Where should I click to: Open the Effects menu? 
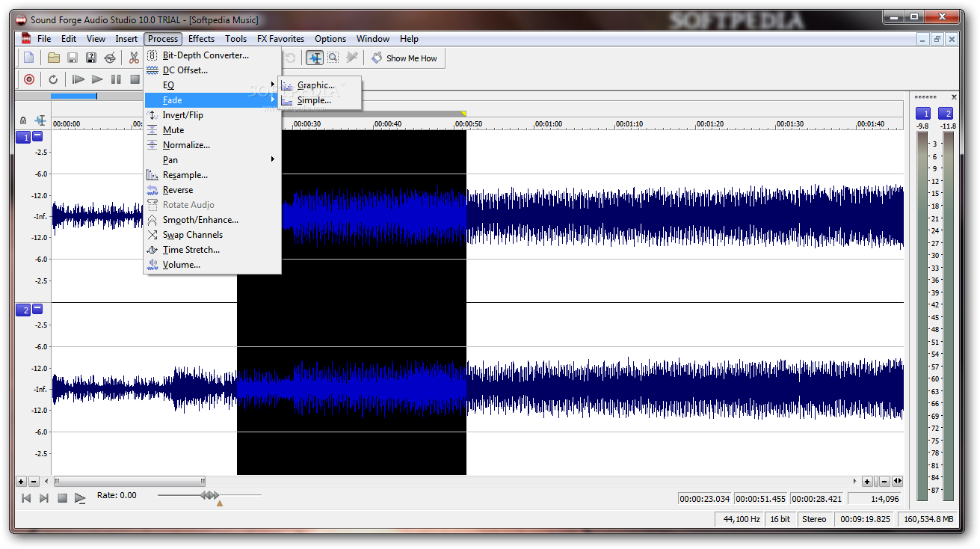tap(201, 39)
